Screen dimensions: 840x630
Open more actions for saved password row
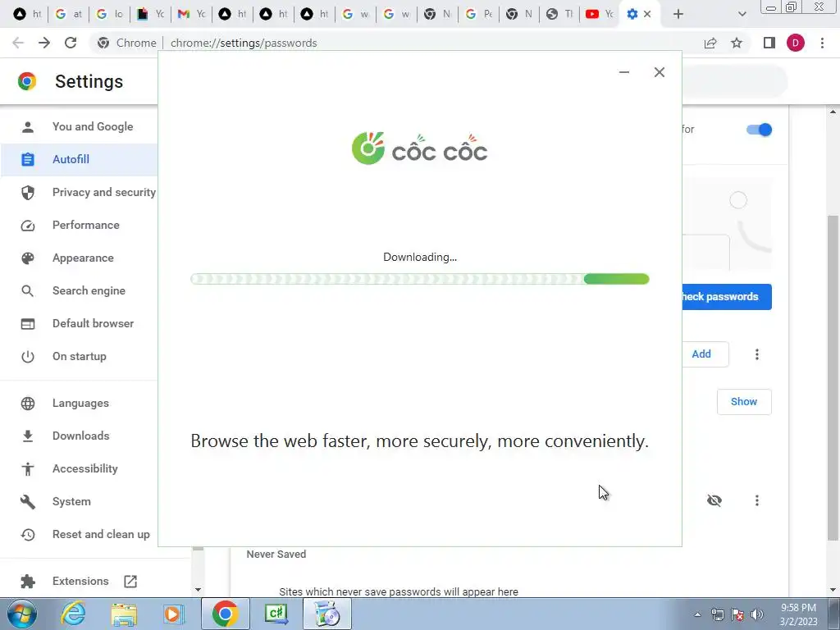click(757, 500)
